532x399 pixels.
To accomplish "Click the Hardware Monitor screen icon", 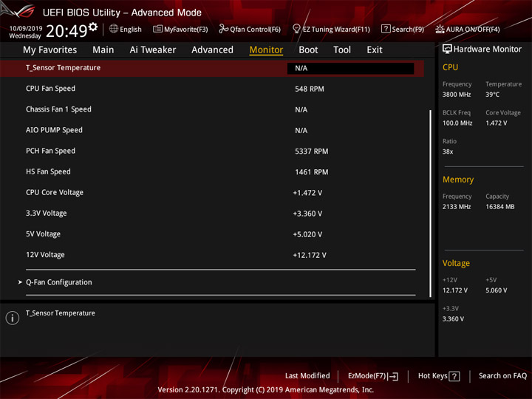I will (447, 49).
